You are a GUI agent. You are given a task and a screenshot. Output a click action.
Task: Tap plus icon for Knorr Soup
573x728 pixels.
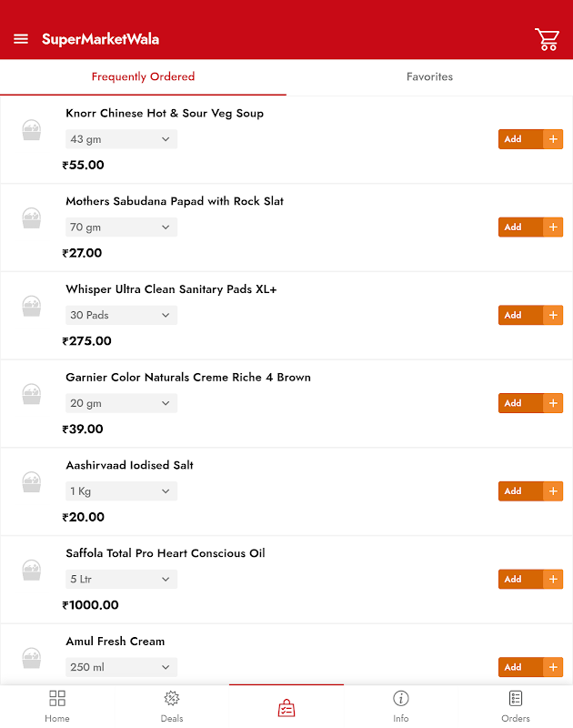click(x=553, y=139)
